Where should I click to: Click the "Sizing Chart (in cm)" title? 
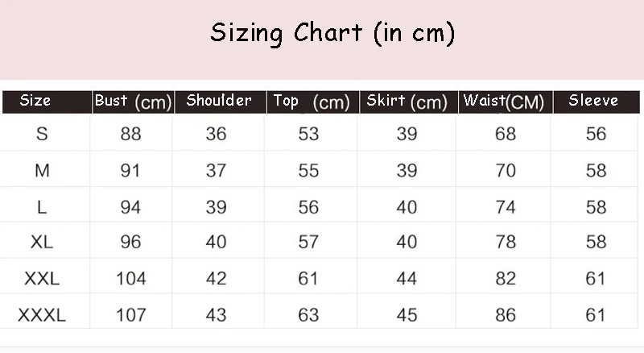(x=332, y=33)
